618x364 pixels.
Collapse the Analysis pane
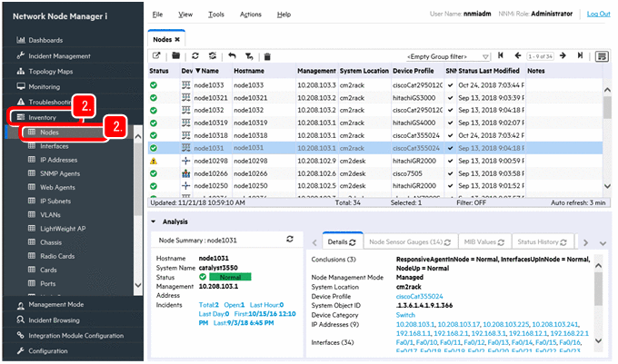click(154, 221)
